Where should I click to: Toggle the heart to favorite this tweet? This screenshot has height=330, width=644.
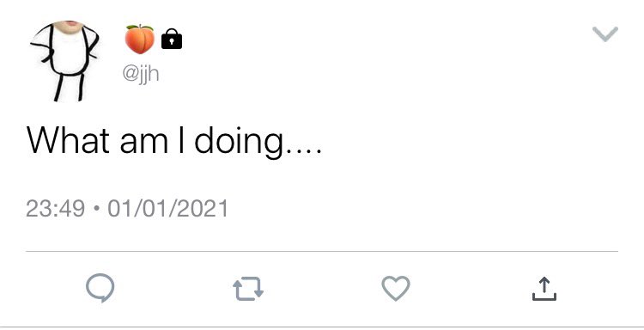[x=396, y=288]
